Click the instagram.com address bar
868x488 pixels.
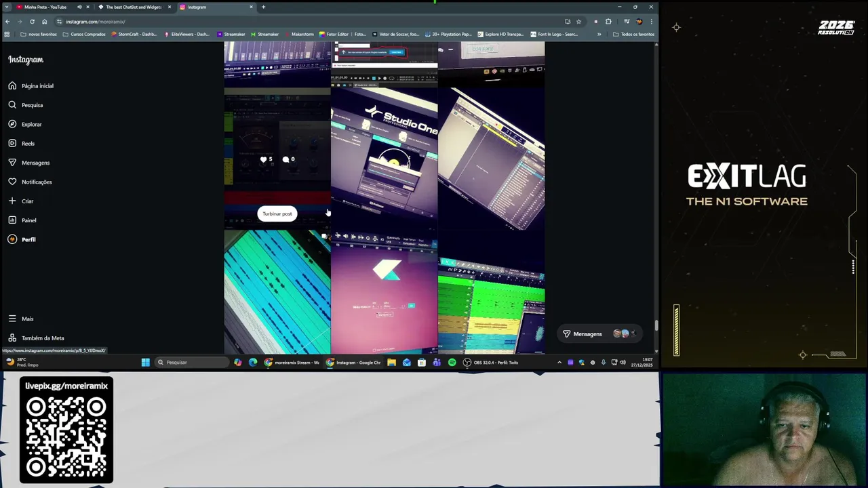[x=309, y=21]
